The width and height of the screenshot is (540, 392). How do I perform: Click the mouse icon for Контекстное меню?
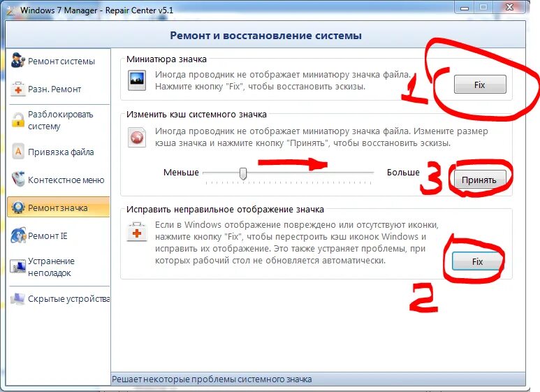pyautogui.click(x=18, y=179)
